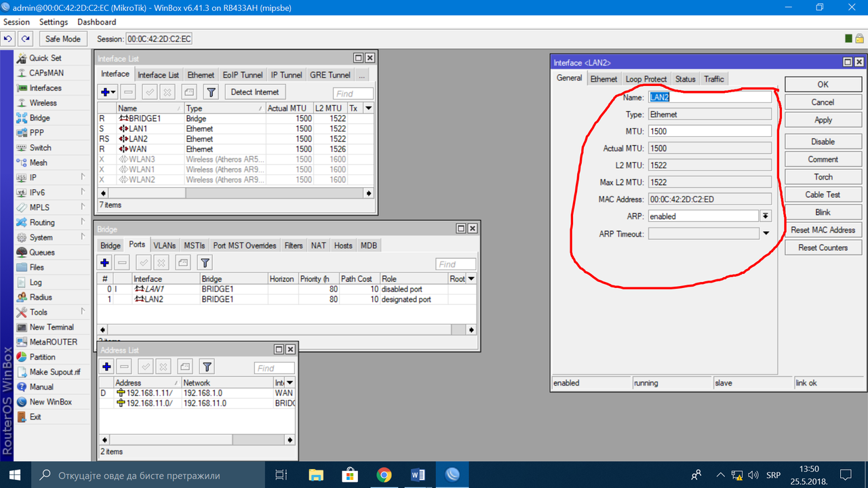
Task: Open Switch in the sidebar
Action: click(x=40, y=148)
